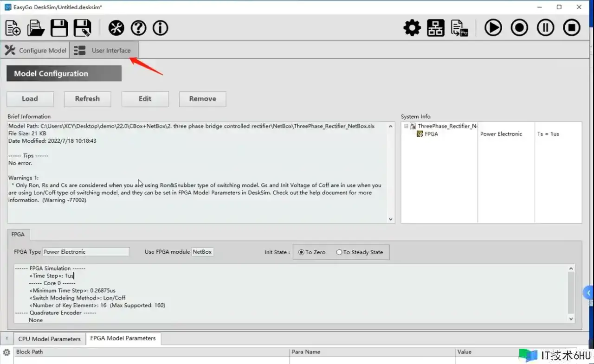The height and width of the screenshot is (364, 594).
Task: Click Power Electronic in System Info
Action: click(x=501, y=134)
